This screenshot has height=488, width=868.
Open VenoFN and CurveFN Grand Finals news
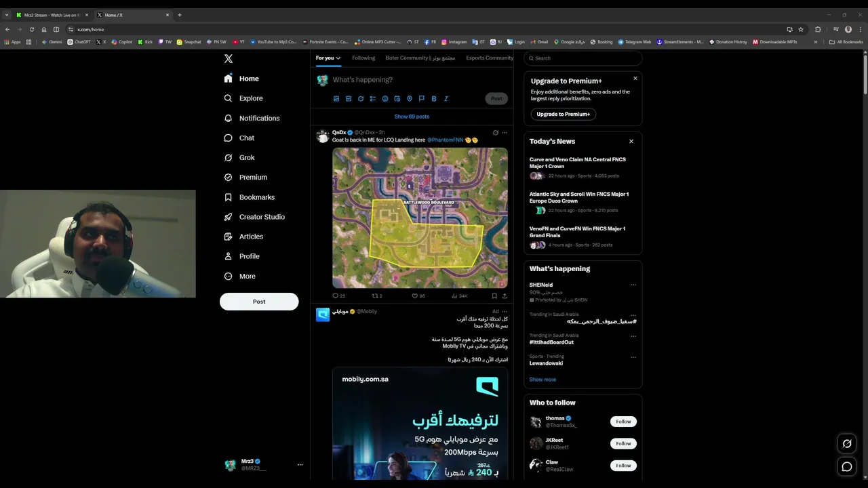click(x=583, y=237)
